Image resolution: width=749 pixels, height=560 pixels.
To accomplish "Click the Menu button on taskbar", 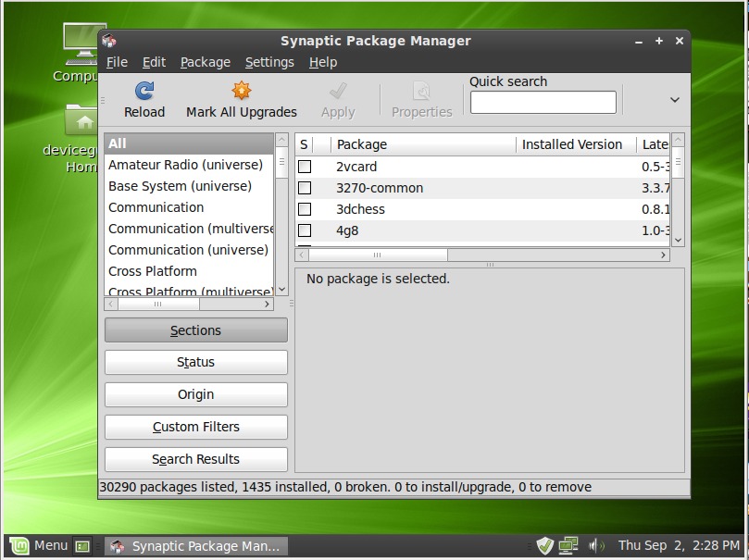I will [x=39, y=546].
